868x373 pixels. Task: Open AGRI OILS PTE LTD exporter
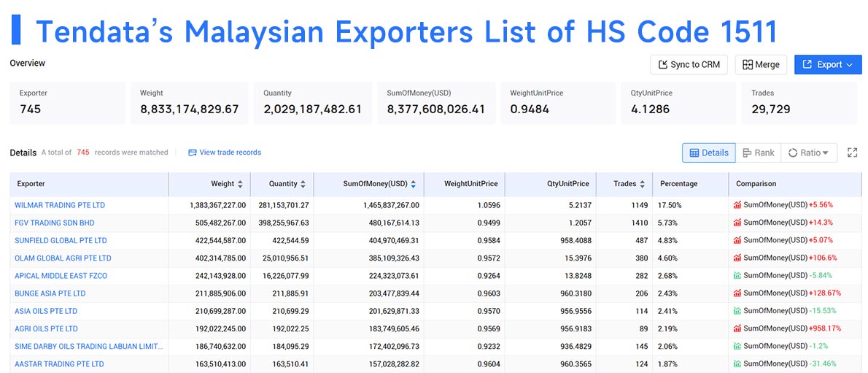[x=47, y=328]
